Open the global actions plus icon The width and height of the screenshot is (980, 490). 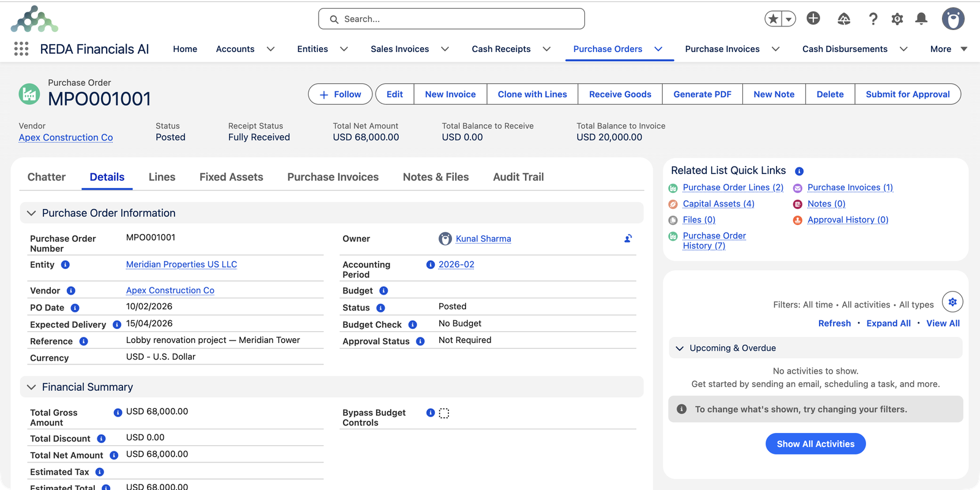point(813,18)
